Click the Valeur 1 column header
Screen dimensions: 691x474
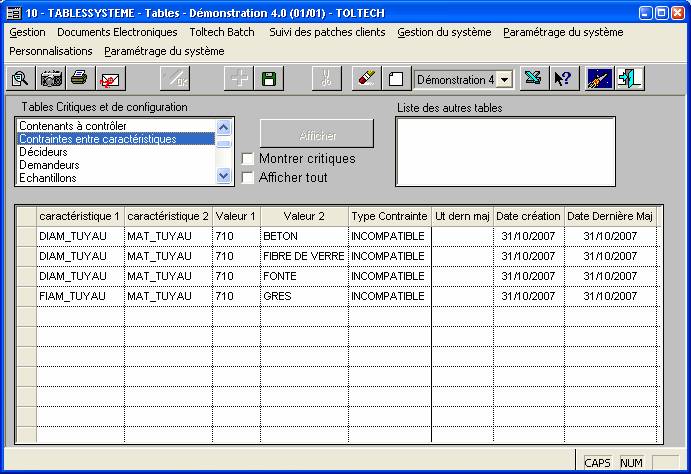(236, 216)
